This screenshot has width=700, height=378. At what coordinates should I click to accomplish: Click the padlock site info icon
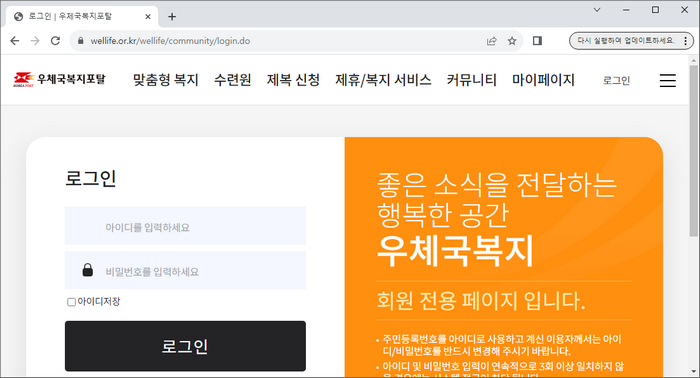pos(81,41)
